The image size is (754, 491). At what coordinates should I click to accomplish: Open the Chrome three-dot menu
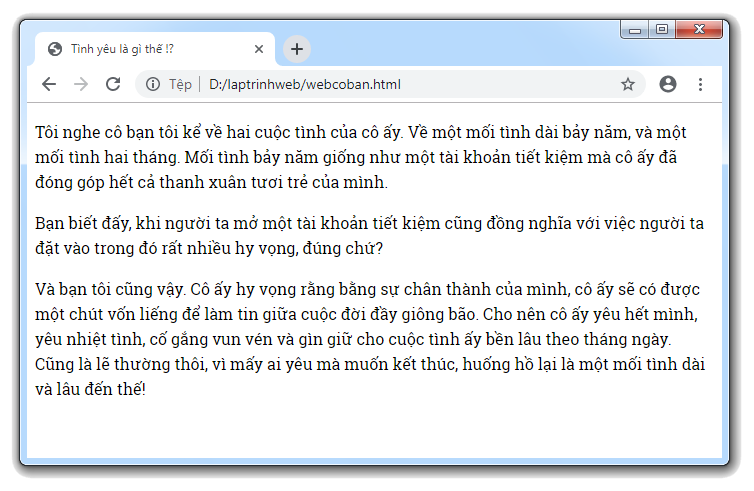700,85
